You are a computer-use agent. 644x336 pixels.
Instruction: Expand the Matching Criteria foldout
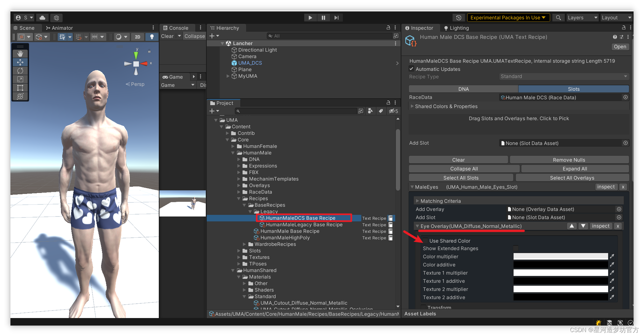coord(417,201)
